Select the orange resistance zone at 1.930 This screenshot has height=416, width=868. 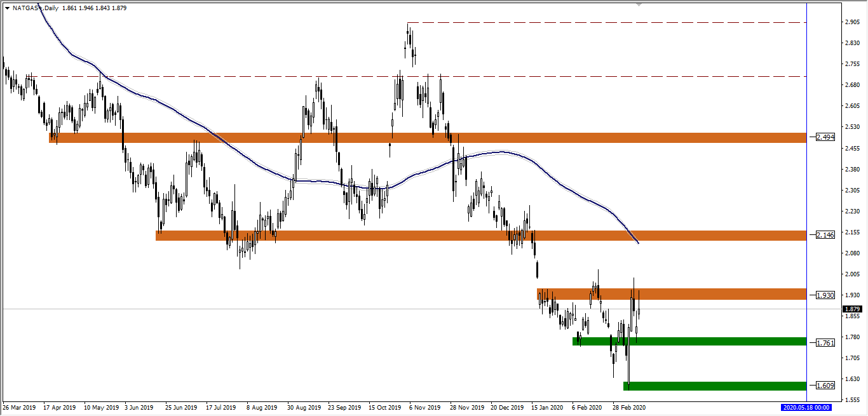699,294
